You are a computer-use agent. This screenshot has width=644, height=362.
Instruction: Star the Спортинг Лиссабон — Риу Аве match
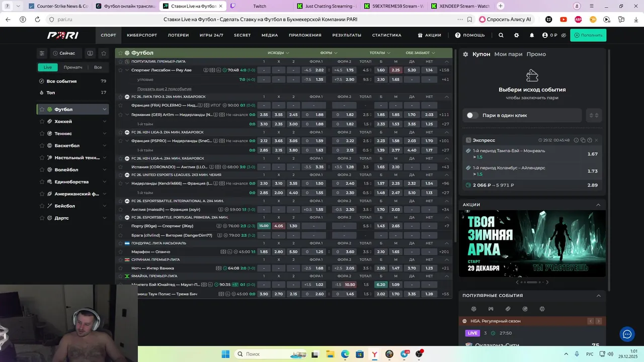[120, 70]
